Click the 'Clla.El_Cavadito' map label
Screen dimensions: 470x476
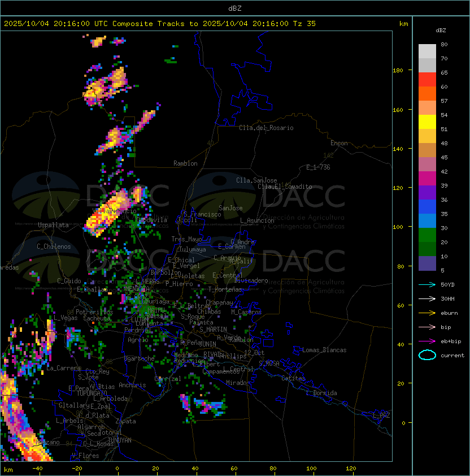click(x=285, y=187)
